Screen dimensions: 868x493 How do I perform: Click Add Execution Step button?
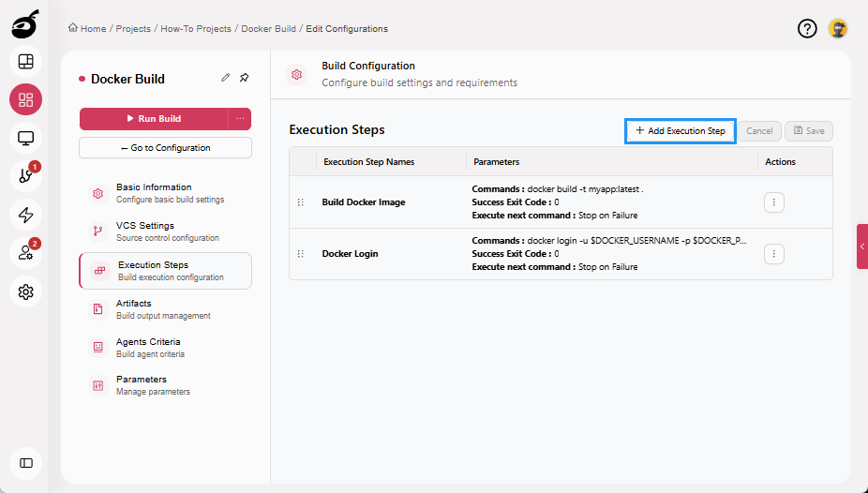(681, 131)
